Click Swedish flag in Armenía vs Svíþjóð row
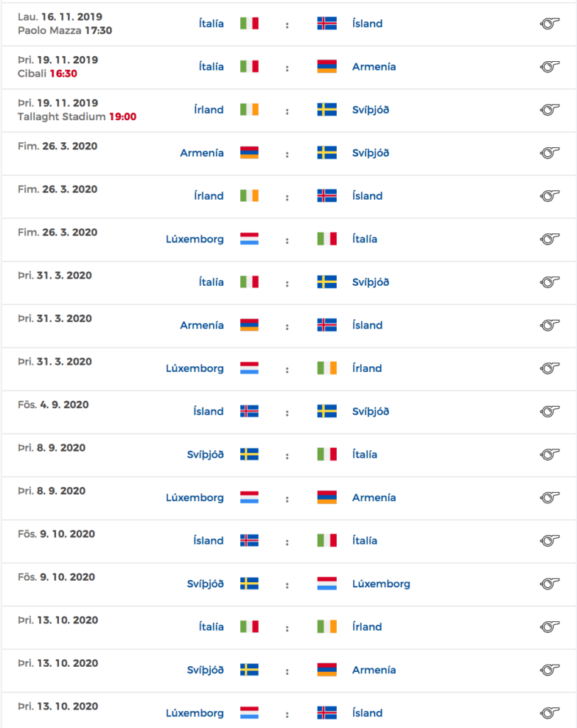Image resolution: width=577 pixels, height=728 pixels. [327, 153]
